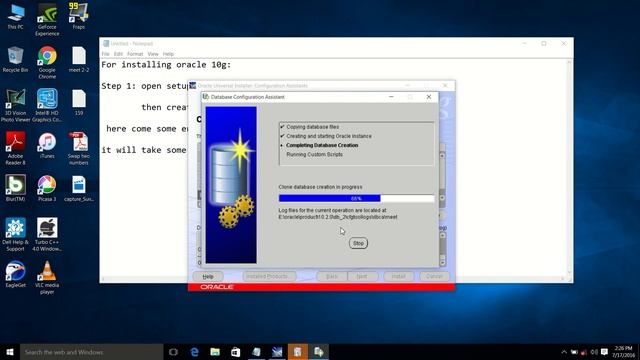Click 'Running Custom Scripts' step text
640x360 pixels.
pyautogui.click(x=314, y=155)
